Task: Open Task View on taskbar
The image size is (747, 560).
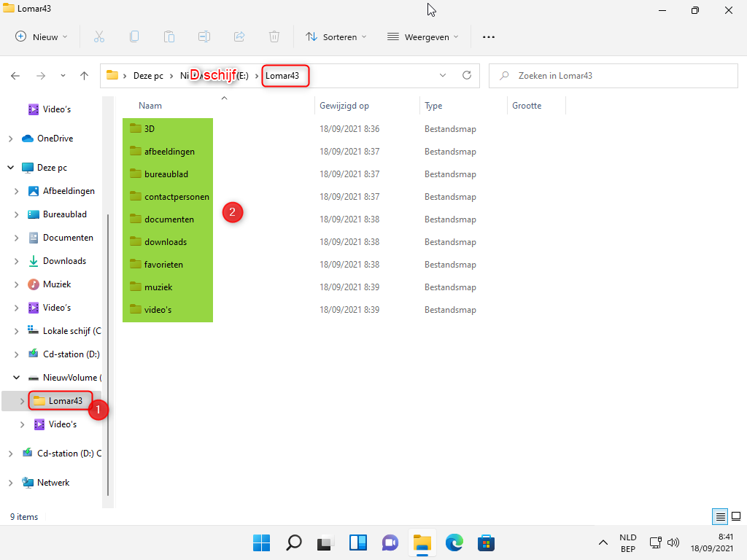Action: coord(325,542)
